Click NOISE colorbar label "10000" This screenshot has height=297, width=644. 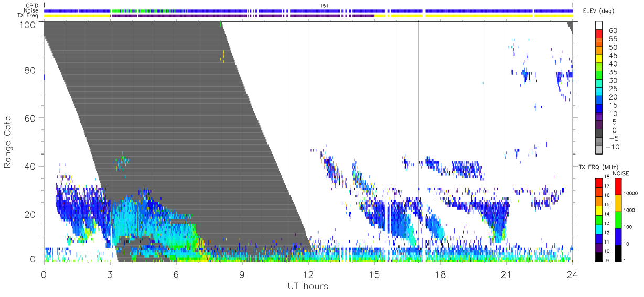point(630,193)
